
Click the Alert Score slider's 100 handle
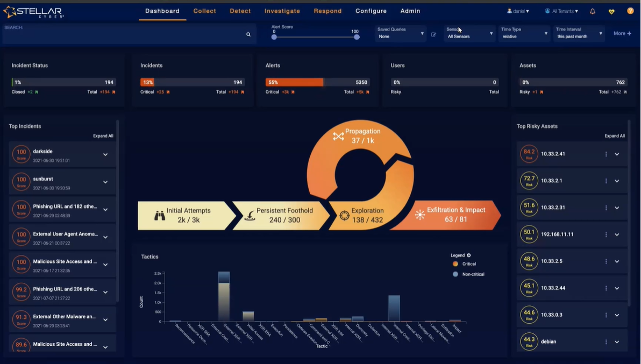pos(357,37)
